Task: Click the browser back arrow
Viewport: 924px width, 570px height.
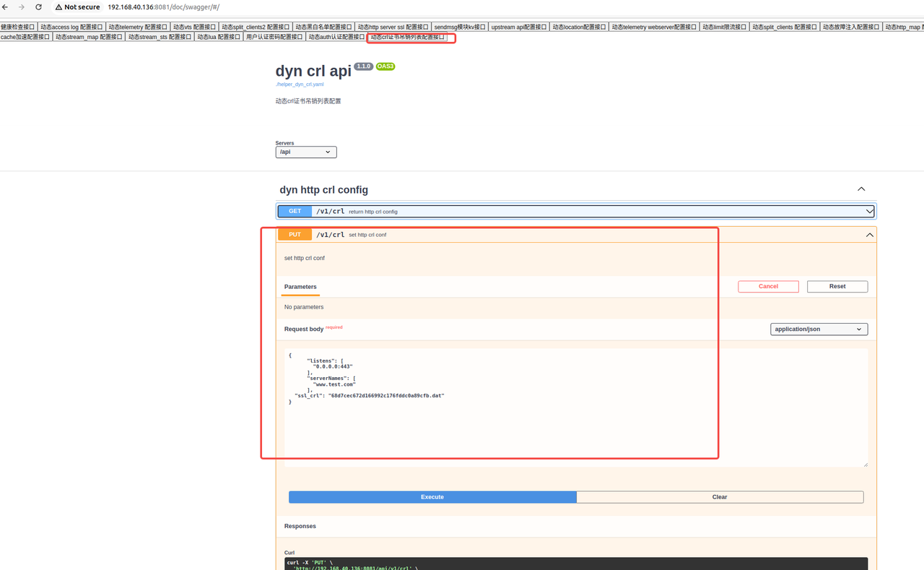Action: click(6, 7)
